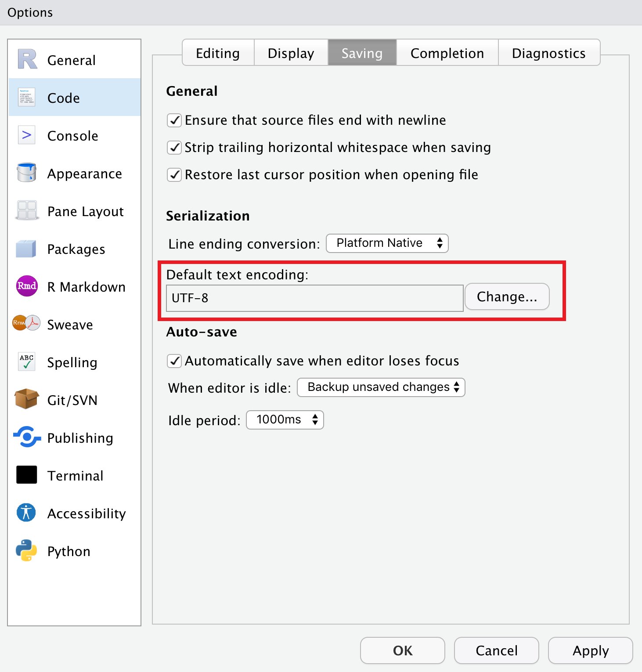Open Spelling via the ABC checkmark icon
Screen dimensions: 642x672
pyautogui.click(x=27, y=362)
